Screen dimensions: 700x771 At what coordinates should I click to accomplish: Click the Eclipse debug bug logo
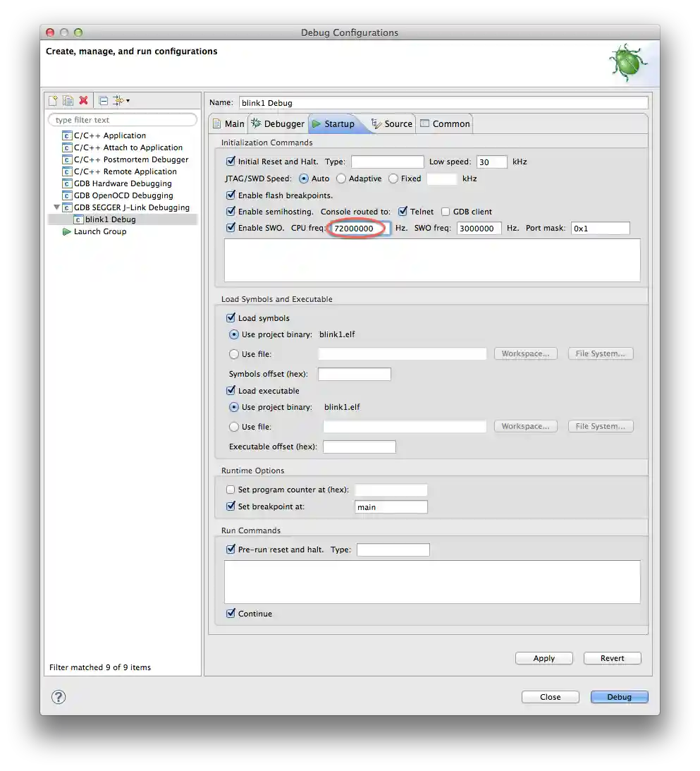click(627, 62)
